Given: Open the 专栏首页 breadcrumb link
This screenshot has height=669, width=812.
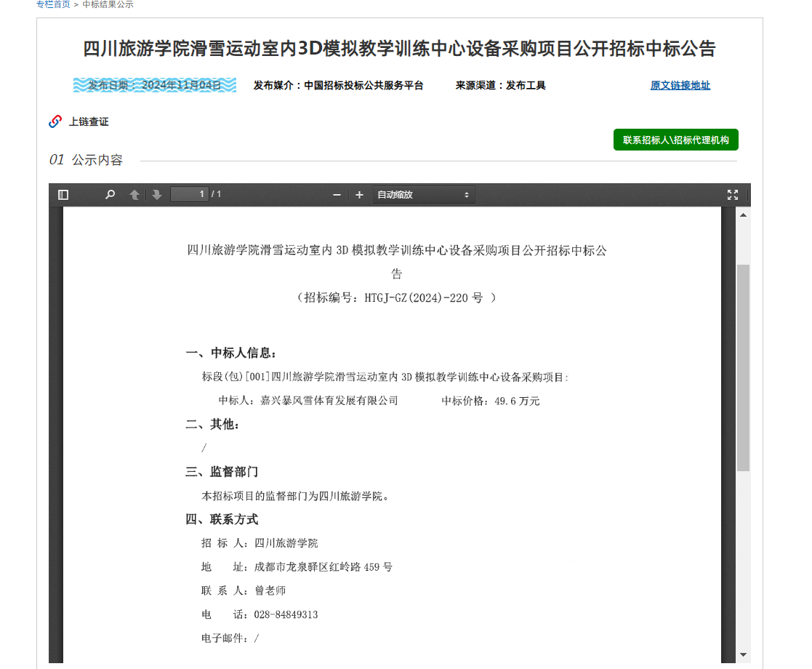Looking at the screenshot, I should [53, 4].
